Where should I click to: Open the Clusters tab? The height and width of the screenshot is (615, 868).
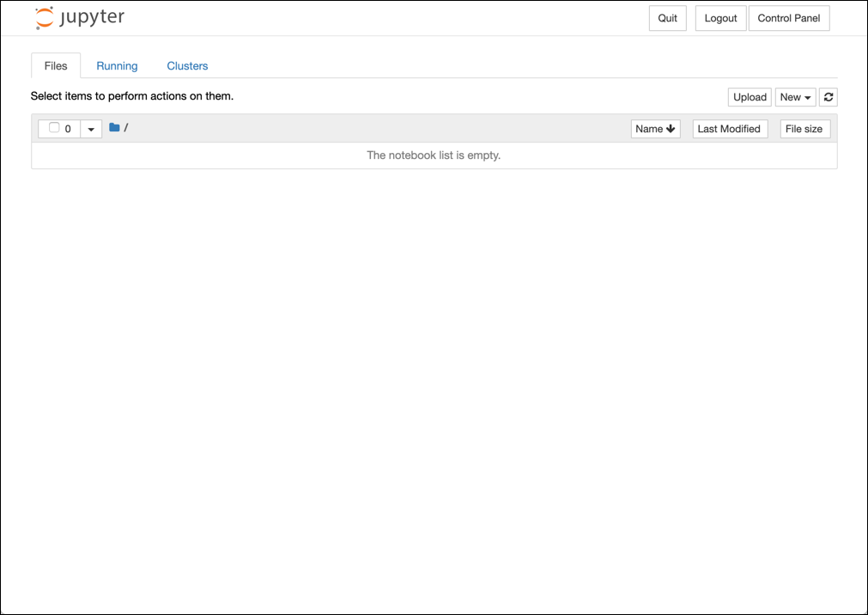click(x=187, y=66)
